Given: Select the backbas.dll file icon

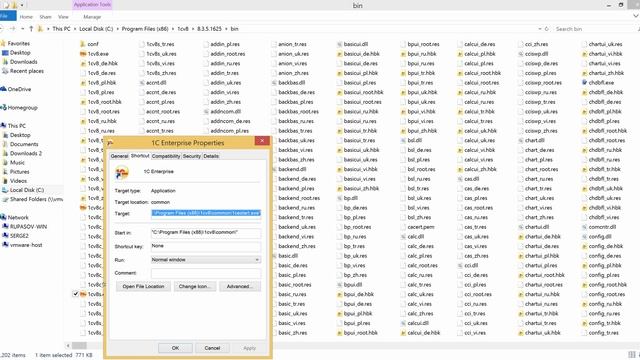Looking at the screenshot, I should pyautogui.click(x=274, y=83).
